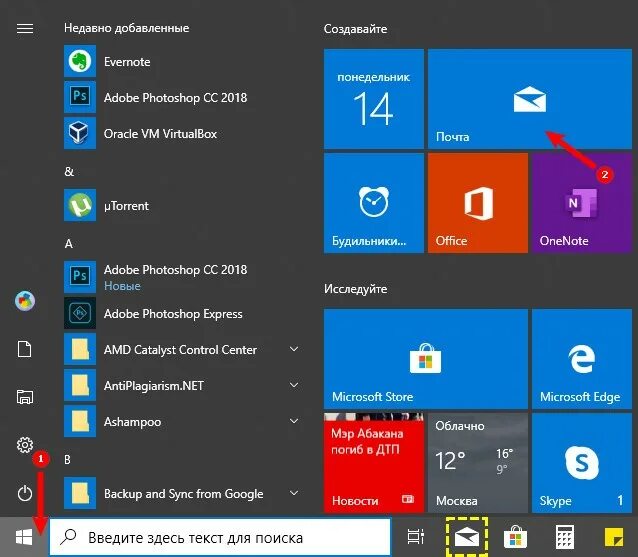Click the Исследуйте tile group header
This screenshot has width=638, height=557.
point(355,289)
